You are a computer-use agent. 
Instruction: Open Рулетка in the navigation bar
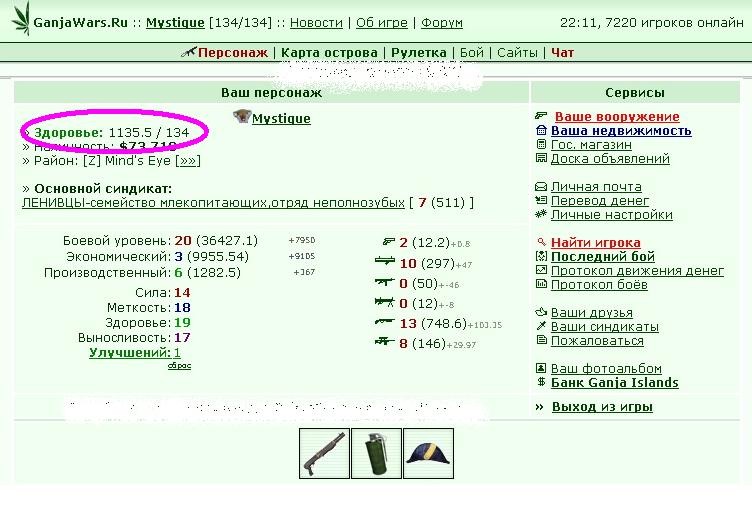[x=419, y=52]
